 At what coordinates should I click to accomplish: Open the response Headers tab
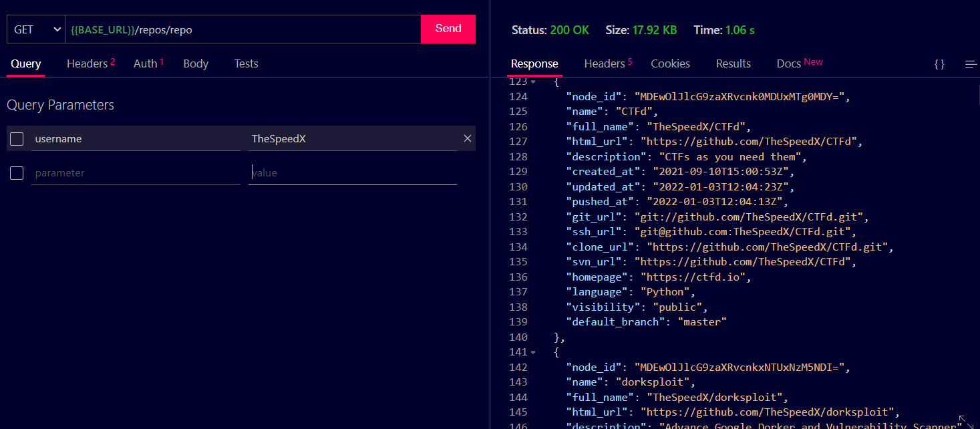(x=608, y=63)
